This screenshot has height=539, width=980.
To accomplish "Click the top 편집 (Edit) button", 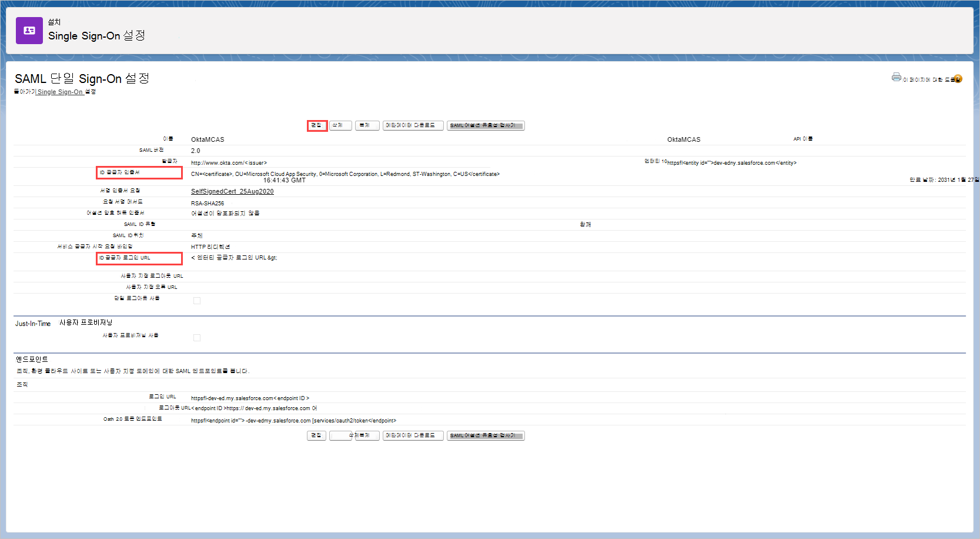I will (x=317, y=125).
